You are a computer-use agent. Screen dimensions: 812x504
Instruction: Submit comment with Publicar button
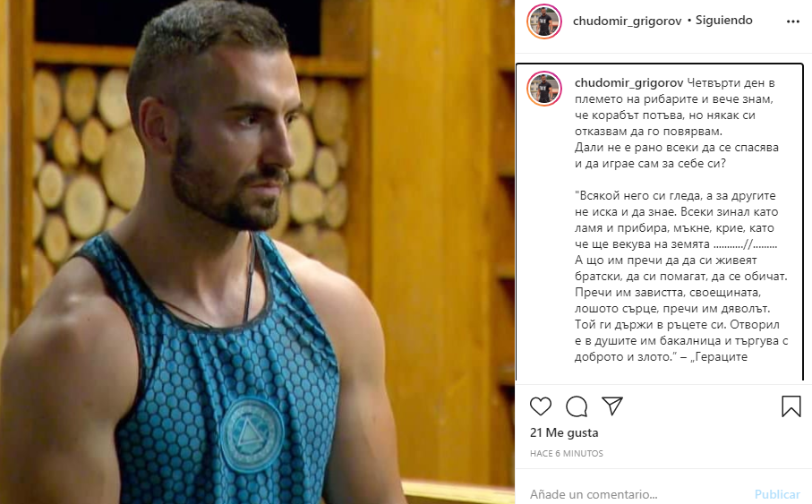(x=777, y=494)
